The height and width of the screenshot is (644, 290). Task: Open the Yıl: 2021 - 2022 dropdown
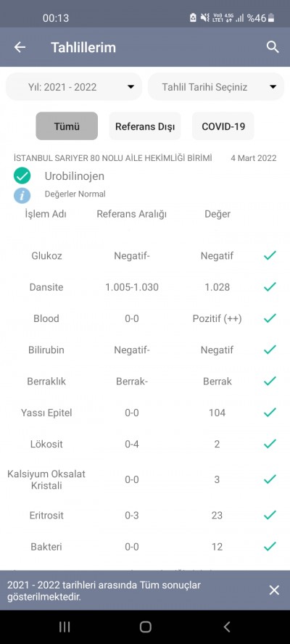[74, 86]
